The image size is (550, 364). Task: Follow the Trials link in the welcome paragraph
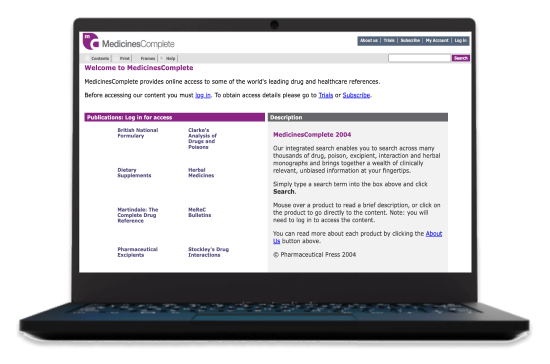[x=326, y=95]
